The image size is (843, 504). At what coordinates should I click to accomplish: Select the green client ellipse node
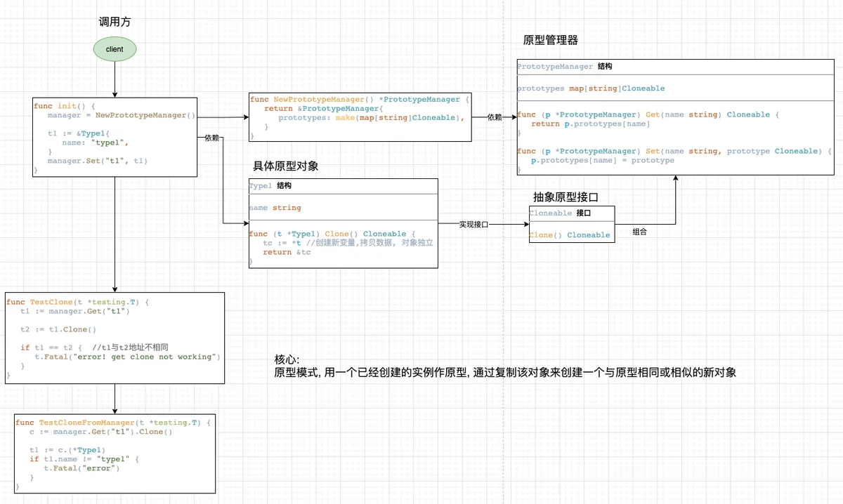115,49
